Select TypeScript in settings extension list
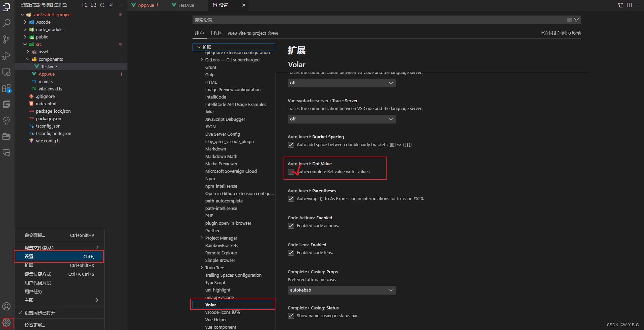 [x=215, y=282]
